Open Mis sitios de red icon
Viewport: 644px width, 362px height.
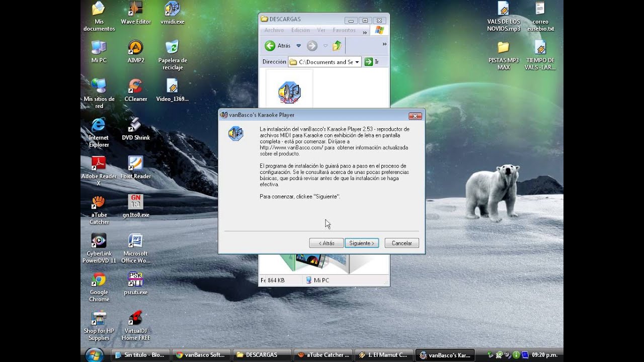[x=99, y=94]
